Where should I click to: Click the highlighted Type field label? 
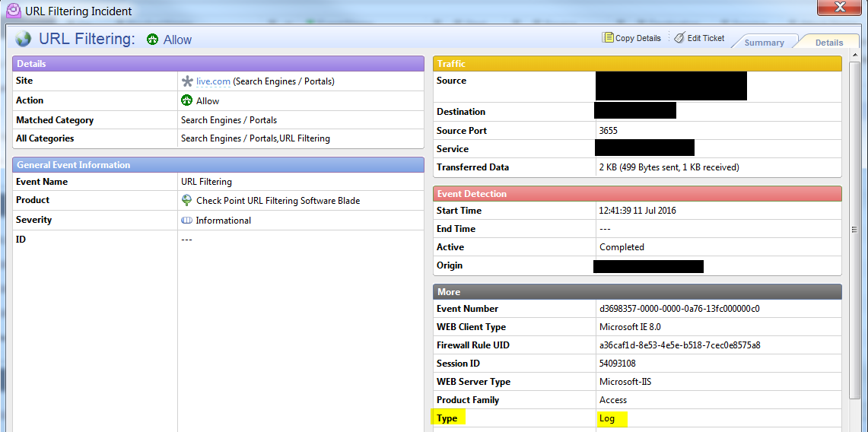click(x=447, y=418)
